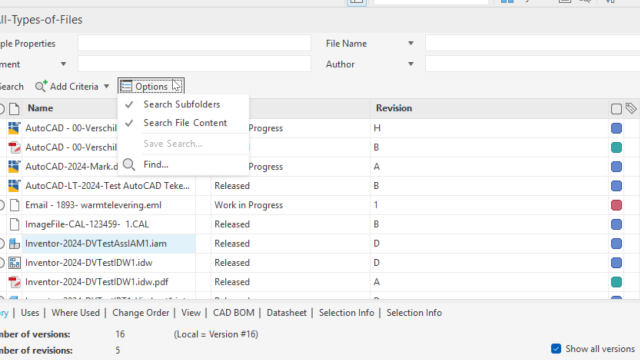
Task: Select Inventor-2024-DVTestAssIAM1.iam file
Action: pyautogui.click(x=96, y=244)
